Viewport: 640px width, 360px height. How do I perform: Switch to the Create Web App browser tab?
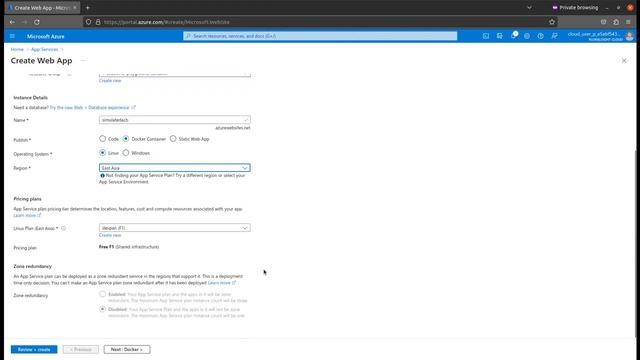(x=42, y=8)
